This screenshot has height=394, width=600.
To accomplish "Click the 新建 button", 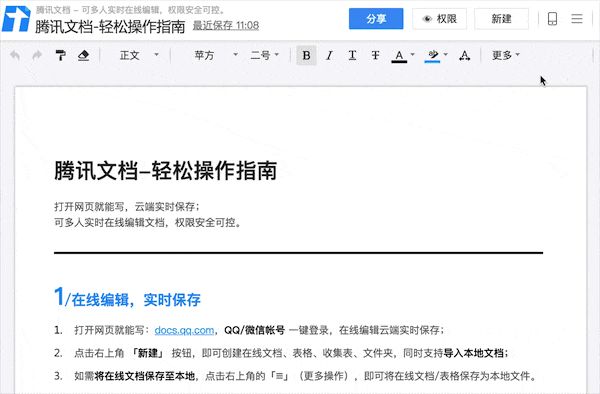I will pyautogui.click(x=501, y=18).
